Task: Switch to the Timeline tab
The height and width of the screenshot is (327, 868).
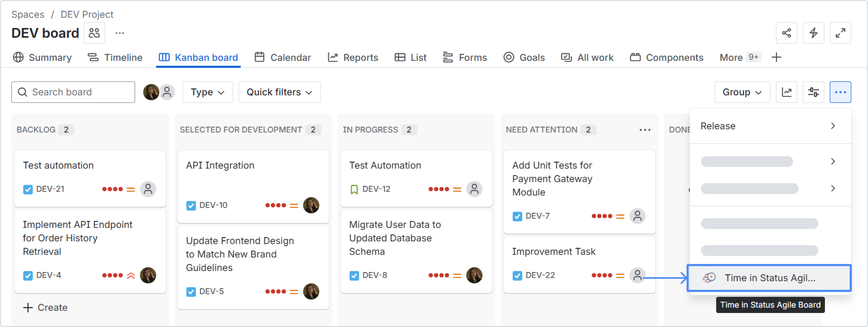Action: 115,57
